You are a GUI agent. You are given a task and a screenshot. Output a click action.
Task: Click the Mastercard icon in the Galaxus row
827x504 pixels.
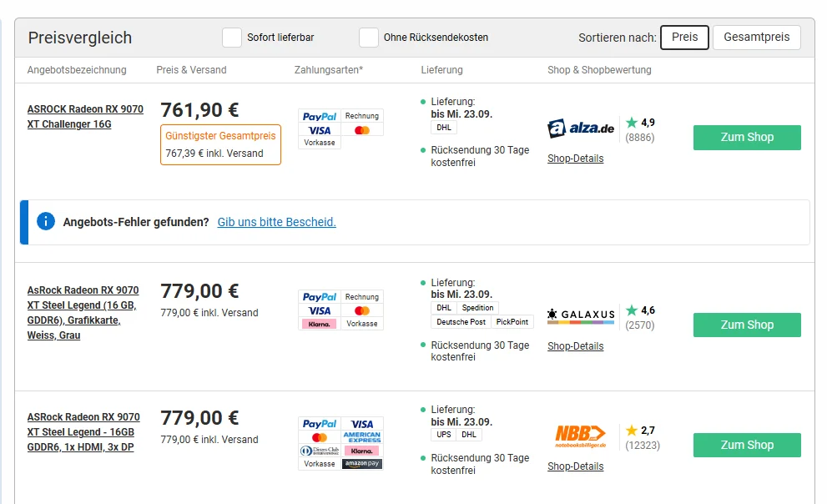pyautogui.click(x=362, y=310)
